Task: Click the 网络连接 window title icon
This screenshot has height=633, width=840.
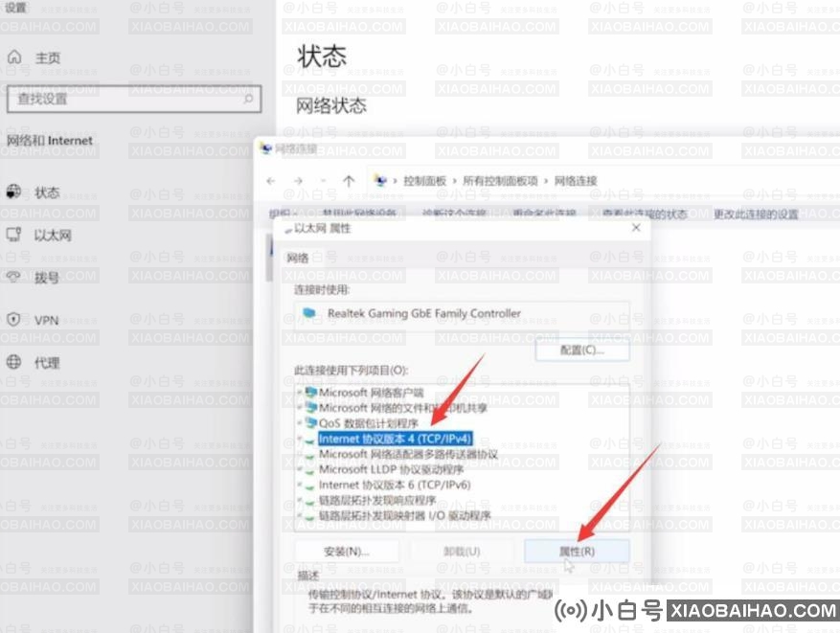Action: click(265, 148)
